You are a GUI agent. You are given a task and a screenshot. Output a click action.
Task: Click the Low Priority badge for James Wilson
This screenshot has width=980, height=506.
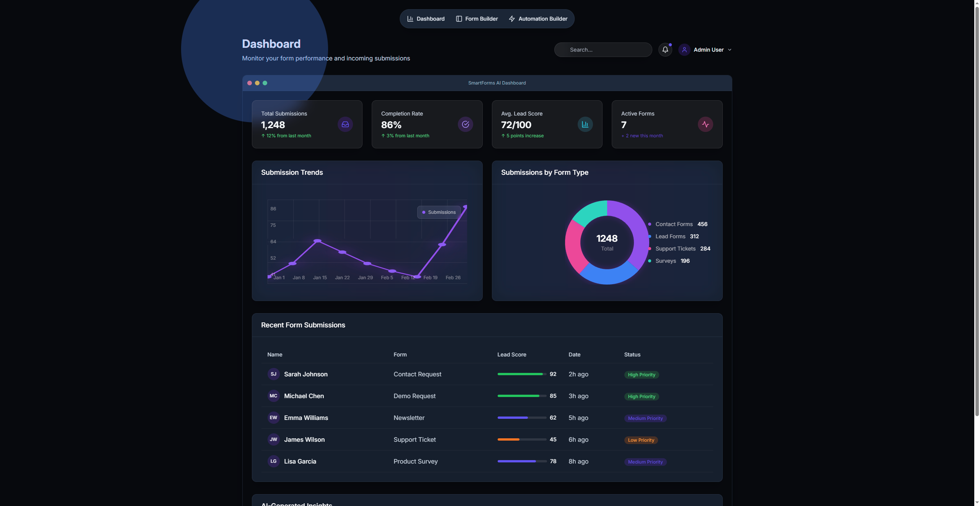coord(641,440)
